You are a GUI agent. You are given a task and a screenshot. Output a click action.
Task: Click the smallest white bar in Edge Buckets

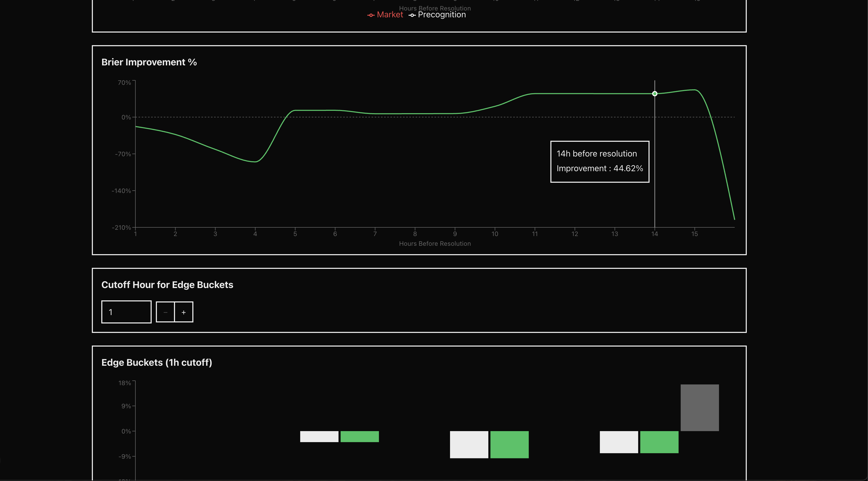(319, 437)
